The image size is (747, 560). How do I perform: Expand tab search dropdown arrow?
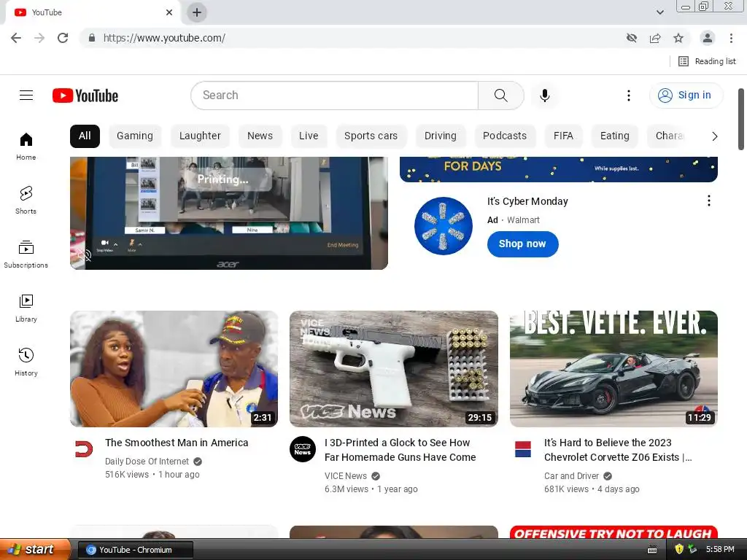tap(659, 12)
